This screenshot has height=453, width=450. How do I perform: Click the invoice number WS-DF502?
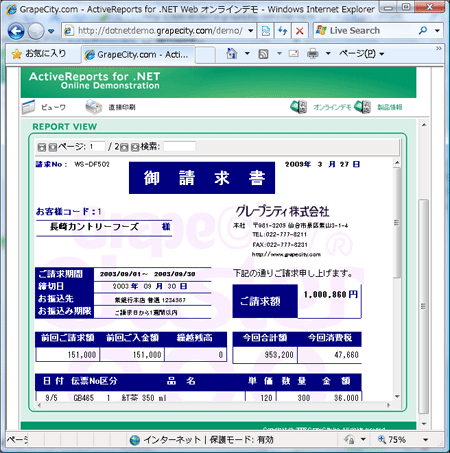(x=92, y=164)
